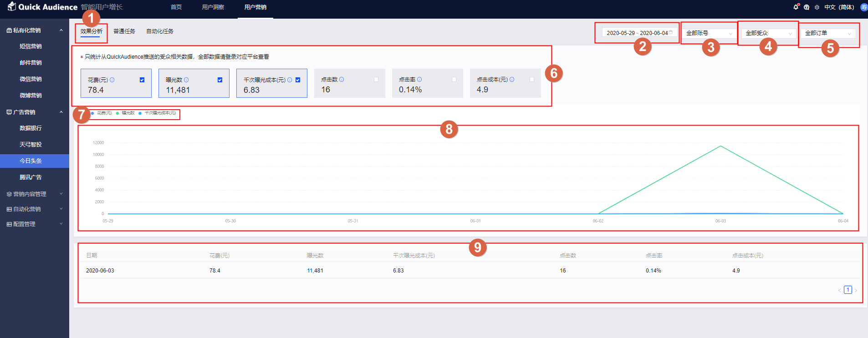
Task: Uncheck the 千次曝光成本(元) metric checkbox
Action: (x=298, y=80)
